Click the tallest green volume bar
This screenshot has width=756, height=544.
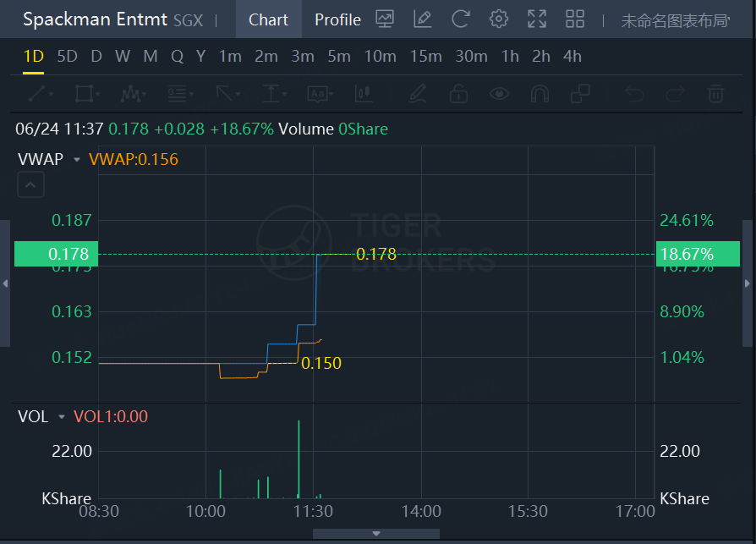tap(299, 459)
